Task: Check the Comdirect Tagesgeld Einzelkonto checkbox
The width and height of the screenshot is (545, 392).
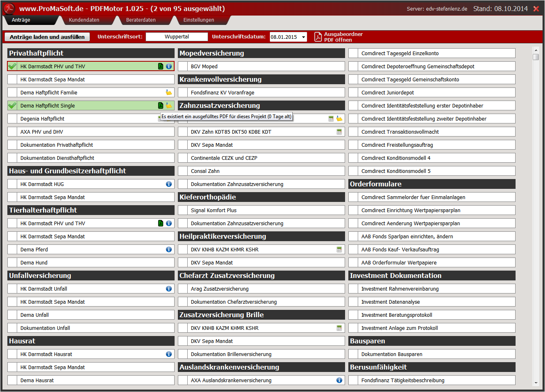Action: click(x=353, y=53)
